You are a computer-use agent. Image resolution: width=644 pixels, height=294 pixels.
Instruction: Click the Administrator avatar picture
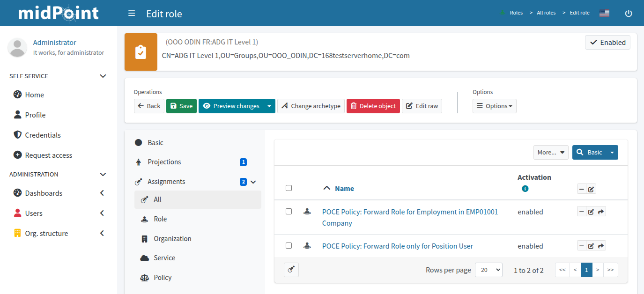18,47
